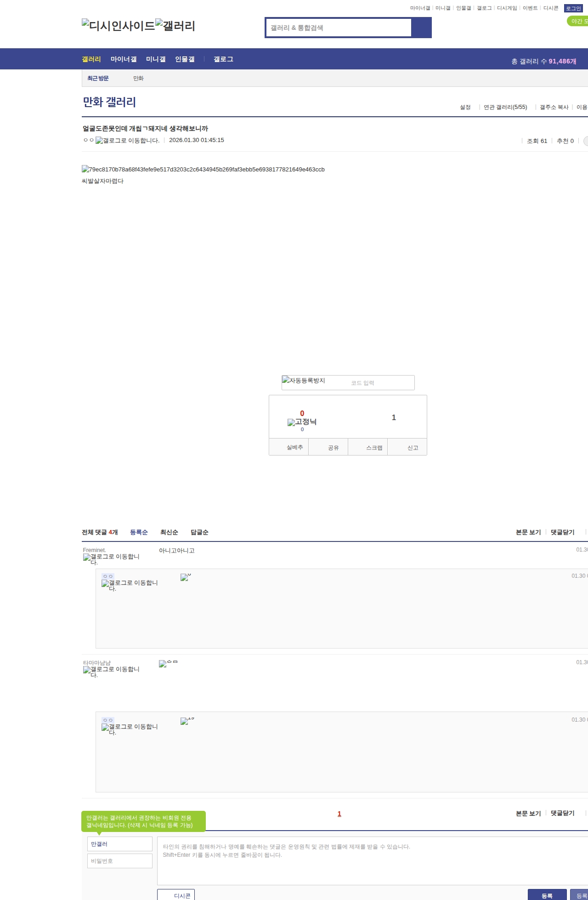Click the 로그인 button
The width and height of the screenshot is (588, 900).
[x=573, y=8]
